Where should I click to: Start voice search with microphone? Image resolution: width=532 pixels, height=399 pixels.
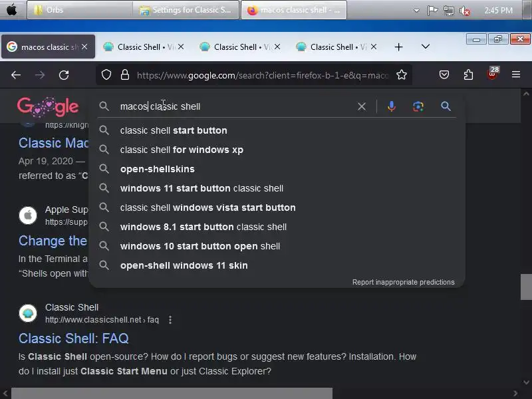391,106
